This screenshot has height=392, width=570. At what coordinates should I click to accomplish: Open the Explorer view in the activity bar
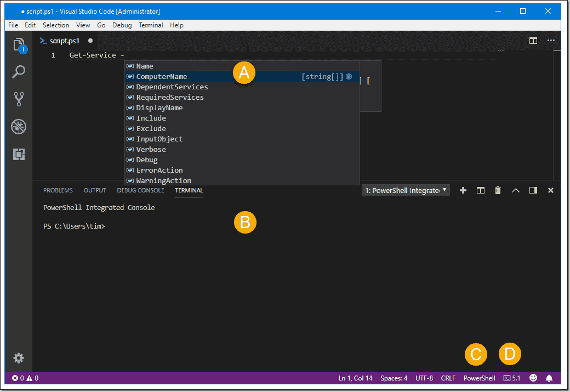[19, 46]
